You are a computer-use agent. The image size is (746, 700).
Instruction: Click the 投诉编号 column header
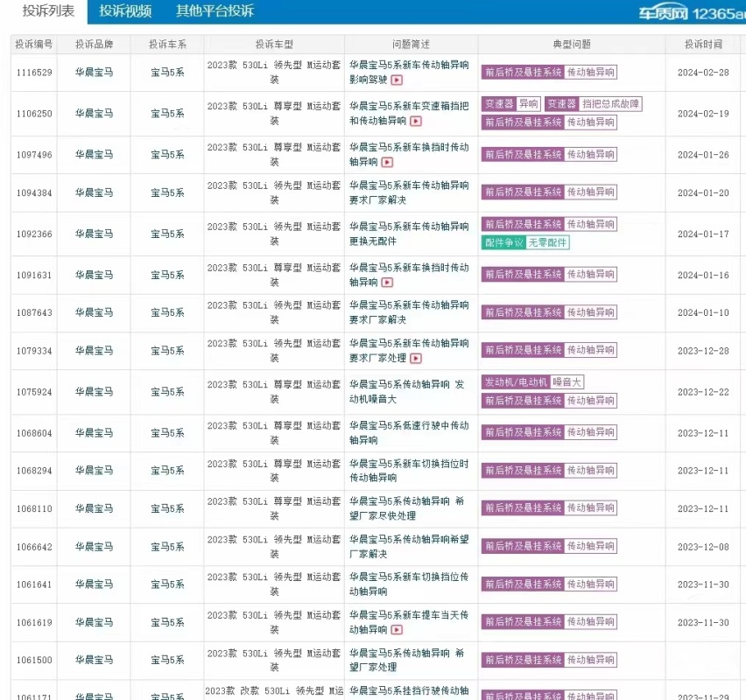coord(34,45)
